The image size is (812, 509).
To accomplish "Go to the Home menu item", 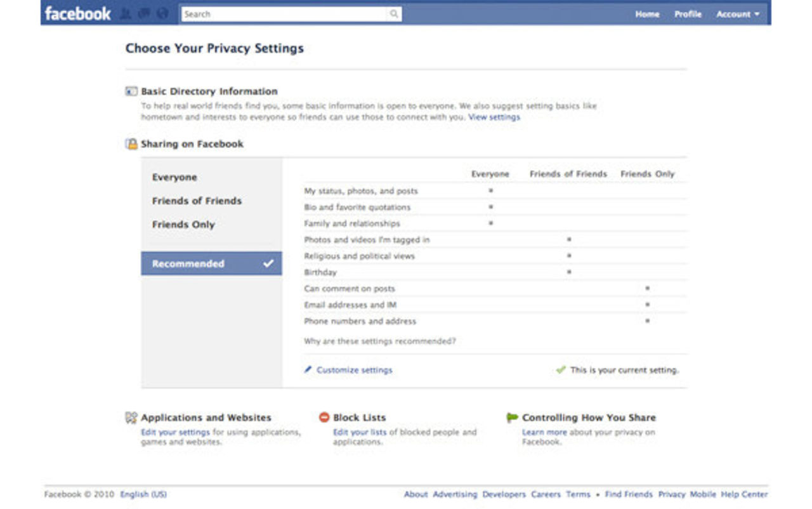I will point(646,14).
